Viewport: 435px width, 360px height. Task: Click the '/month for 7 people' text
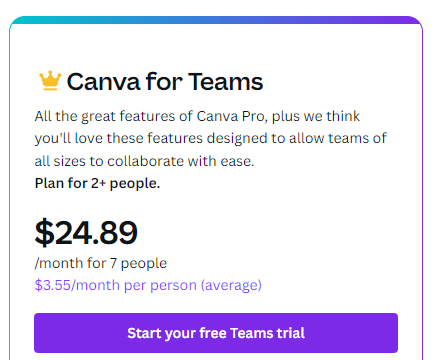click(x=101, y=263)
